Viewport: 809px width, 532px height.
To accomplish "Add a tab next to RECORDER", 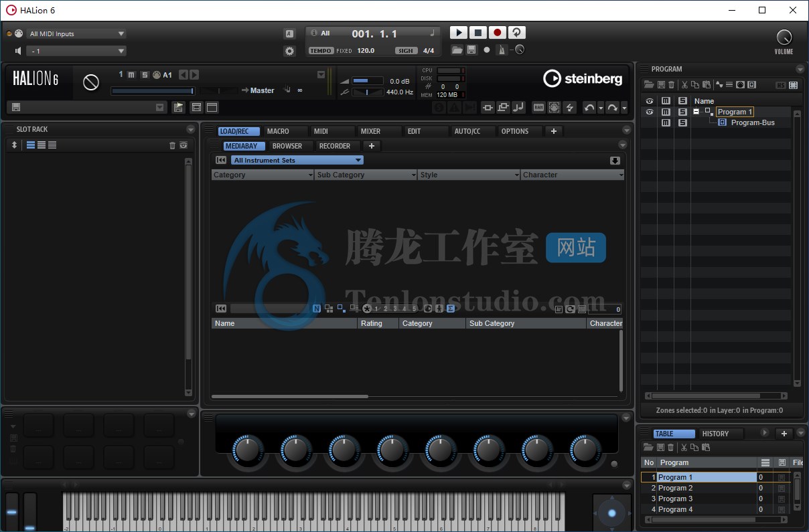I will [371, 146].
